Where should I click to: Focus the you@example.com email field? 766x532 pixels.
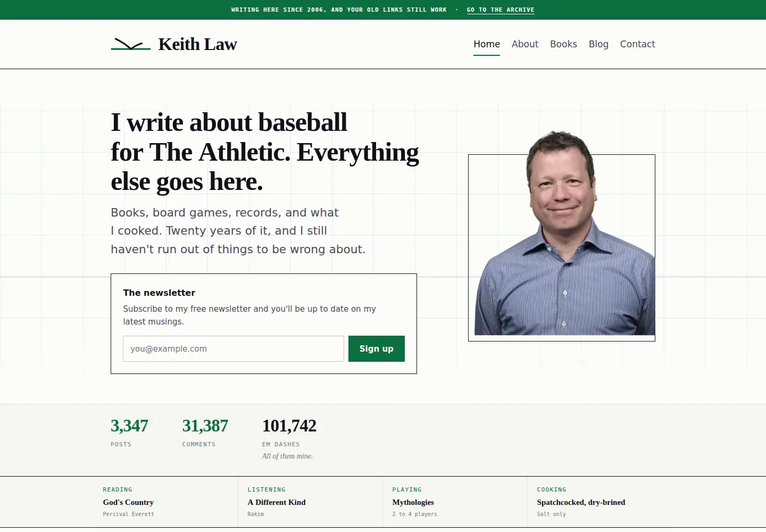click(x=234, y=348)
